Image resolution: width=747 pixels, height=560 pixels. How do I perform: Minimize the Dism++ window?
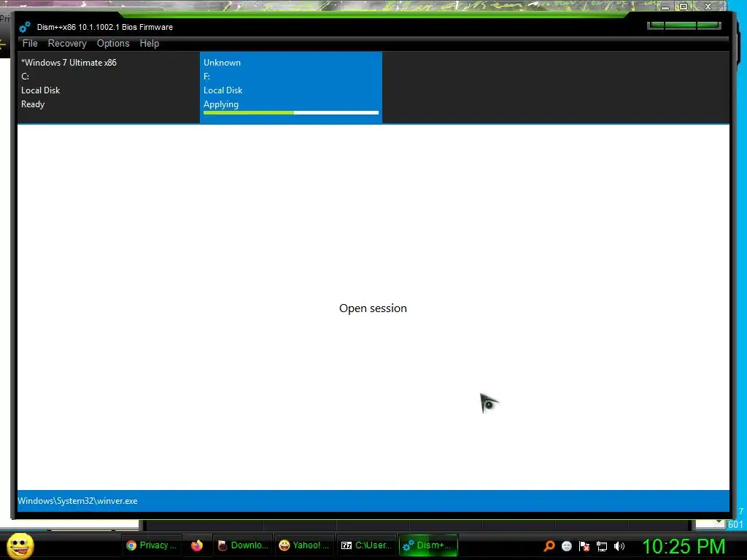(x=656, y=26)
